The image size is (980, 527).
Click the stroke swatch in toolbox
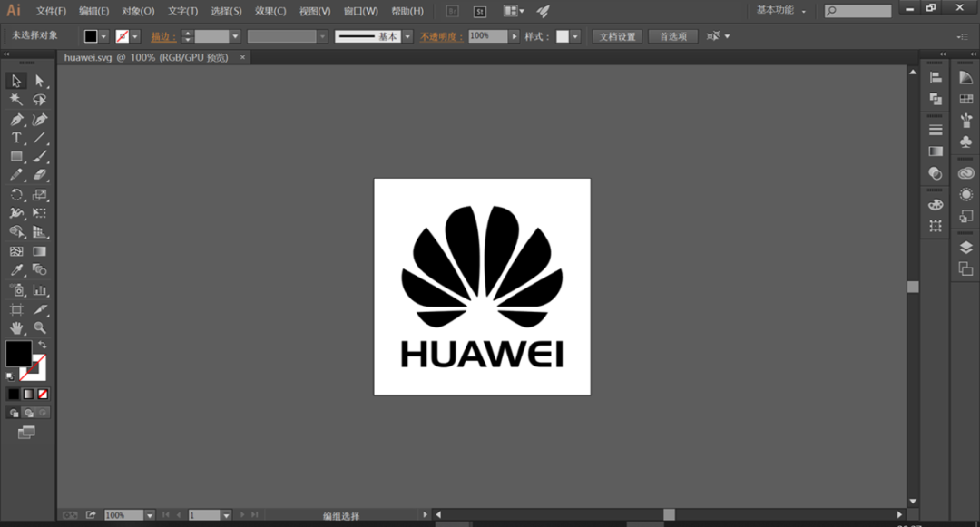[x=35, y=370]
